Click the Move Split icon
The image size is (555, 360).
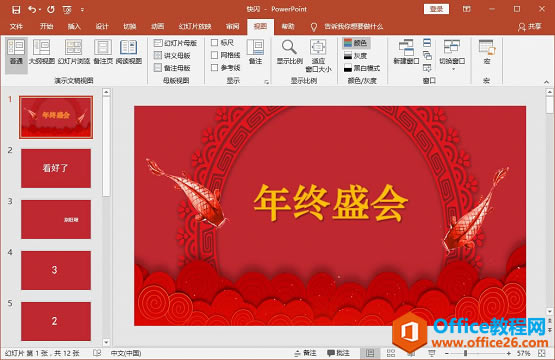click(427, 68)
